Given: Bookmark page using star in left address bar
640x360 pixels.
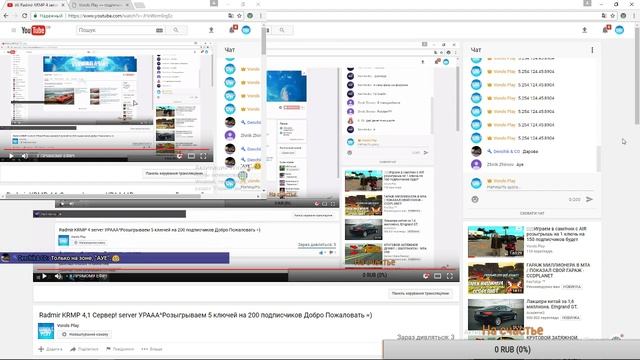Looking at the screenshot, I should [x=239, y=16].
